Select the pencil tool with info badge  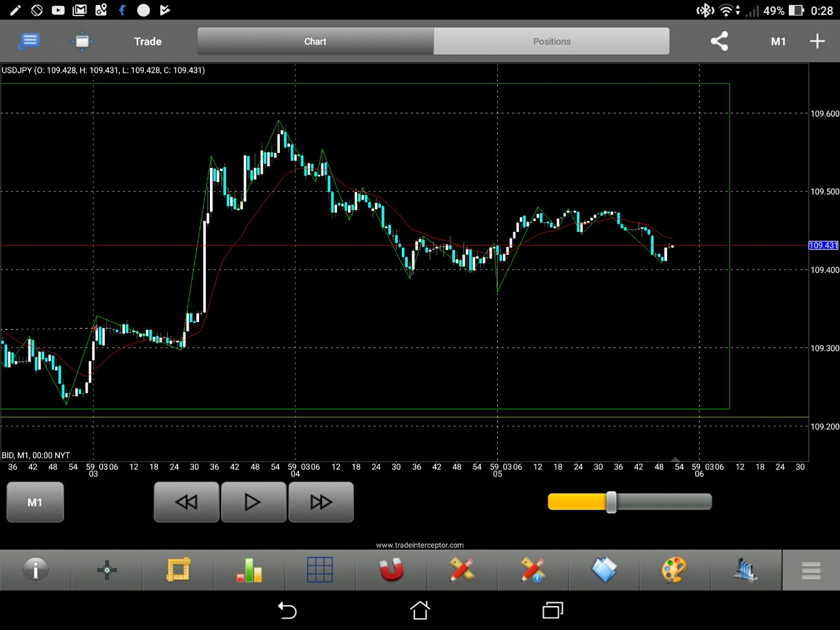pyautogui.click(x=533, y=570)
